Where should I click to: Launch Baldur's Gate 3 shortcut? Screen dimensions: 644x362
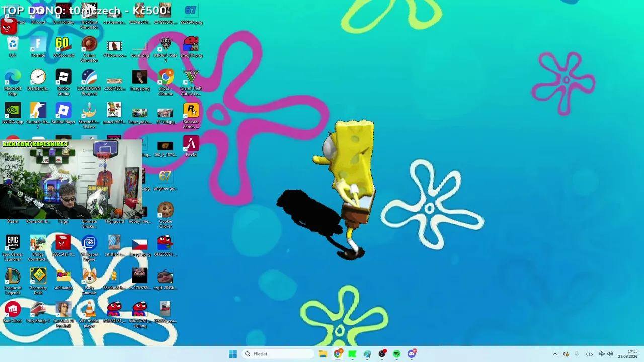click(x=166, y=50)
